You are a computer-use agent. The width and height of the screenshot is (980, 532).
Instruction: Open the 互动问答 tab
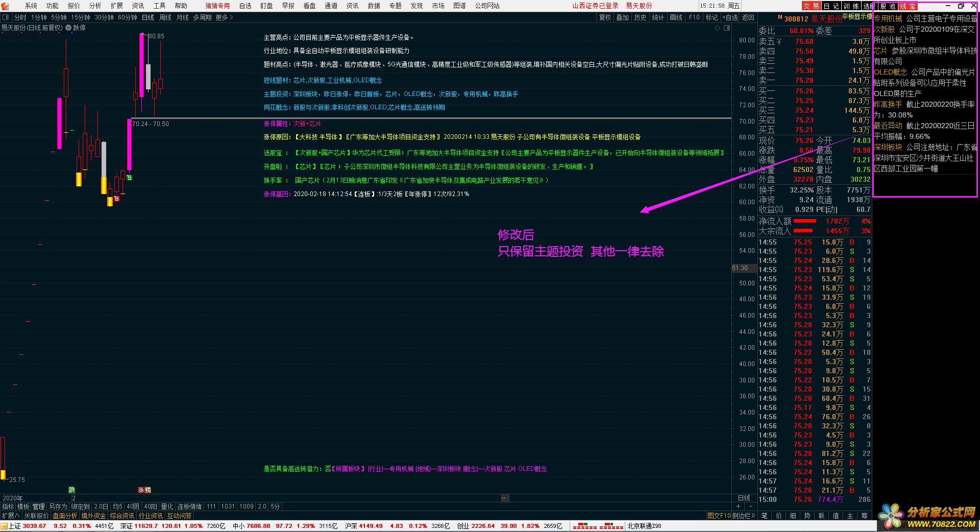[x=179, y=516]
